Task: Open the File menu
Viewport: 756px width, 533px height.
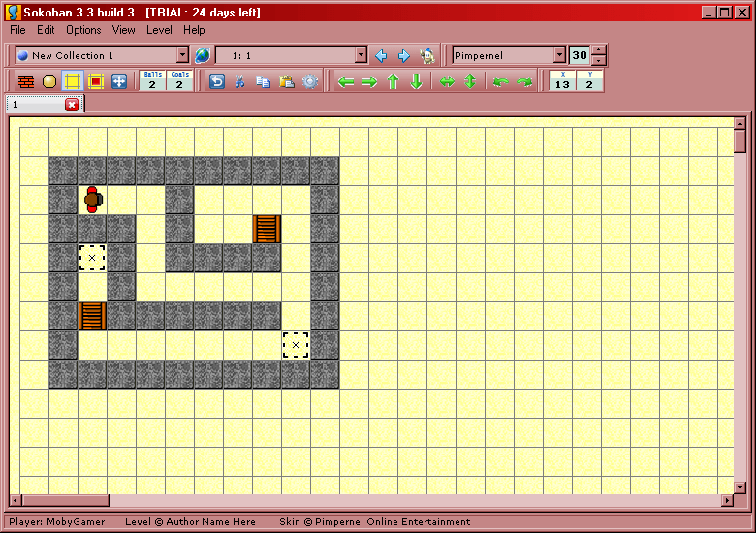Action: point(17,30)
